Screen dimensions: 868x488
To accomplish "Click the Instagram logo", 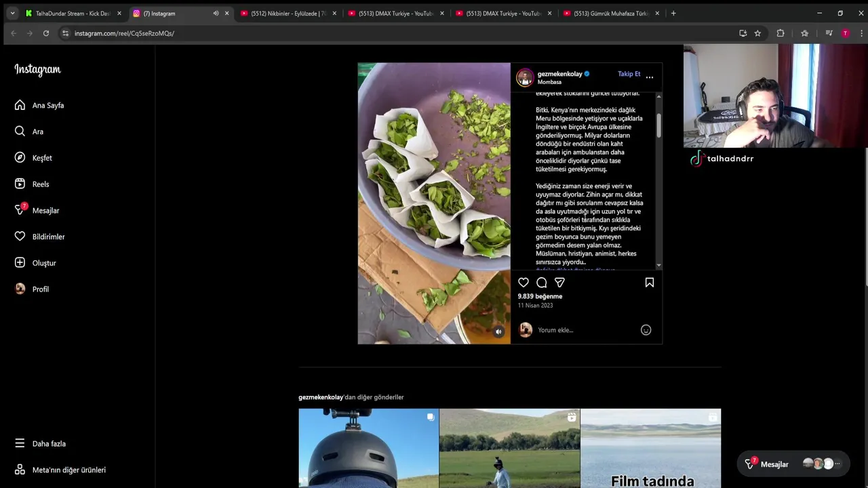I will pyautogui.click(x=37, y=70).
